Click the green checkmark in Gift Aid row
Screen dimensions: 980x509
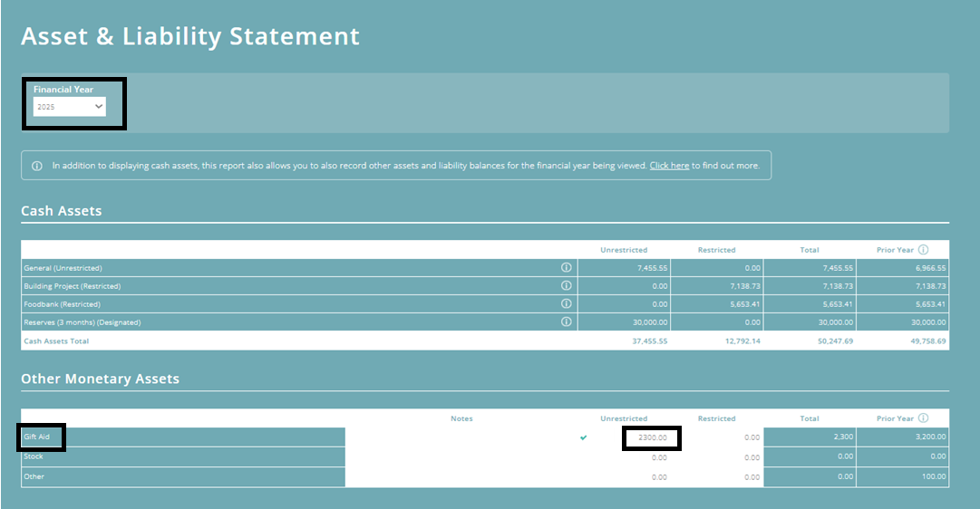pos(583,437)
